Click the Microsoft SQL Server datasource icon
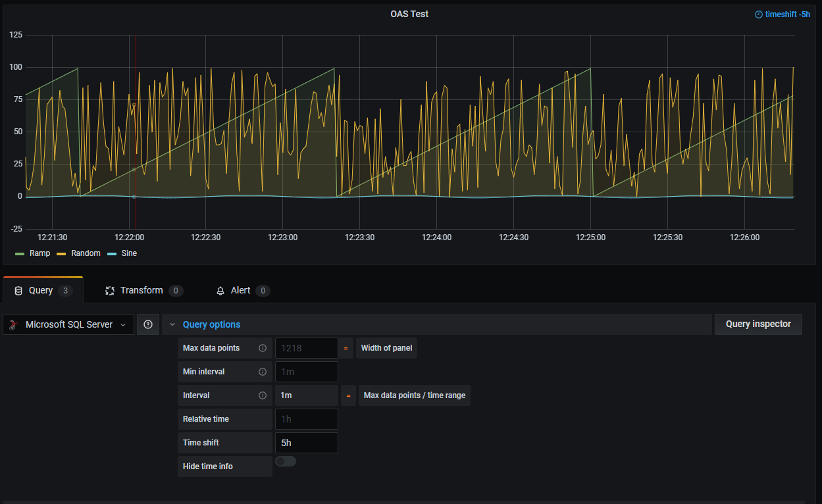The height and width of the screenshot is (504, 822). pos(13,324)
